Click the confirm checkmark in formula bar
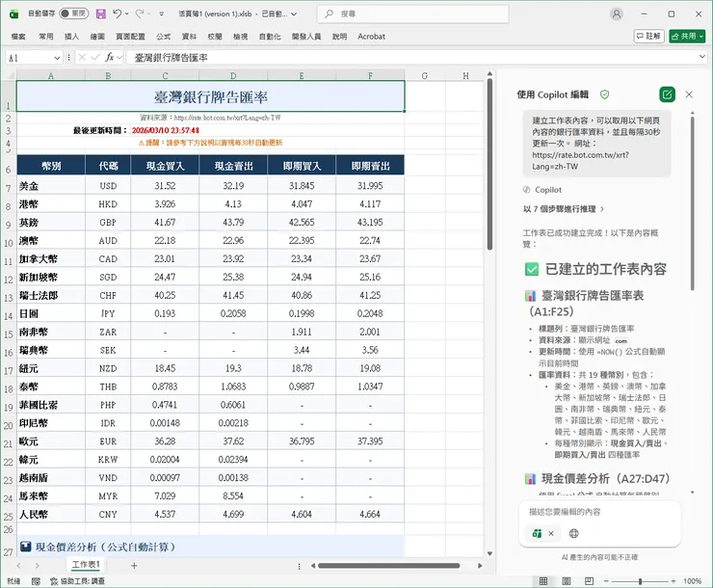The height and width of the screenshot is (588, 713). (95, 57)
